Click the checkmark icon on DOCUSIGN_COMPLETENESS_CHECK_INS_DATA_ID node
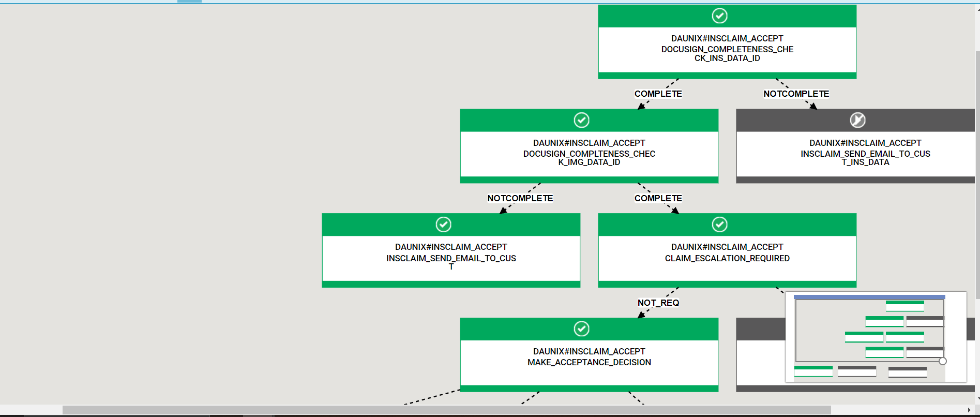This screenshot has width=980, height=417. coord(719,16)
